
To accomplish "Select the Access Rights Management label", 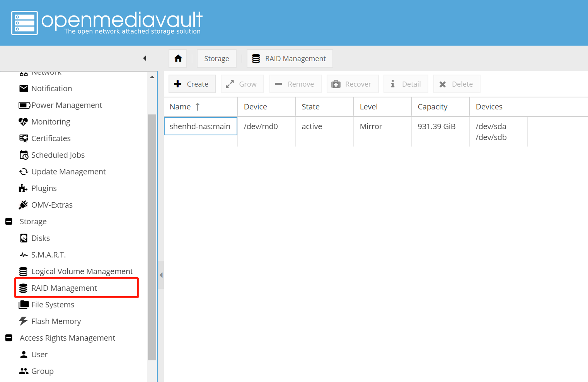I will tap(67, 338).
